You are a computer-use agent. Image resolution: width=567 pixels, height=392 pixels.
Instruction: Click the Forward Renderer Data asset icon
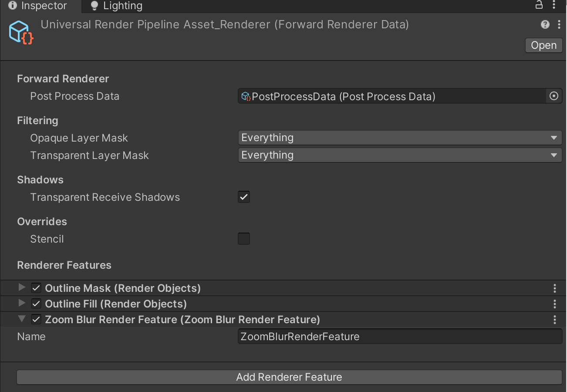point(21,32)
